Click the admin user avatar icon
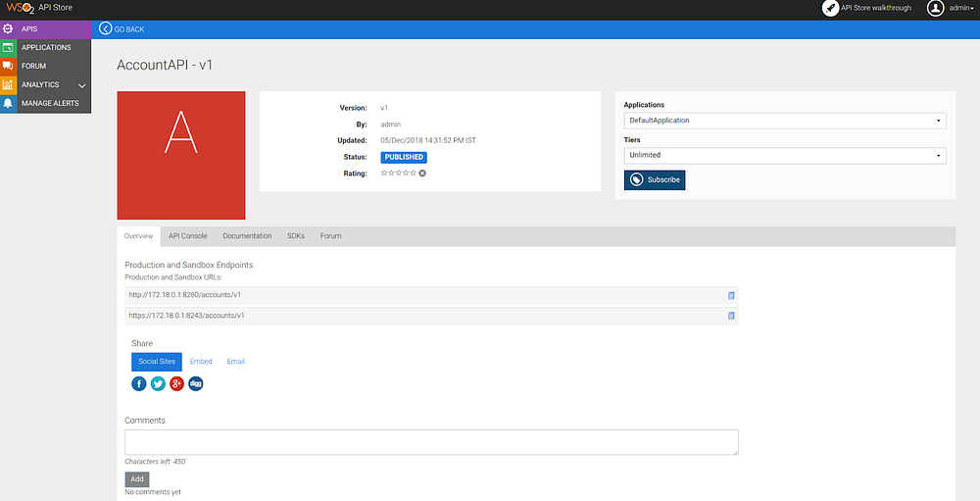The image size is (980, 501). (x=935, y=8)
